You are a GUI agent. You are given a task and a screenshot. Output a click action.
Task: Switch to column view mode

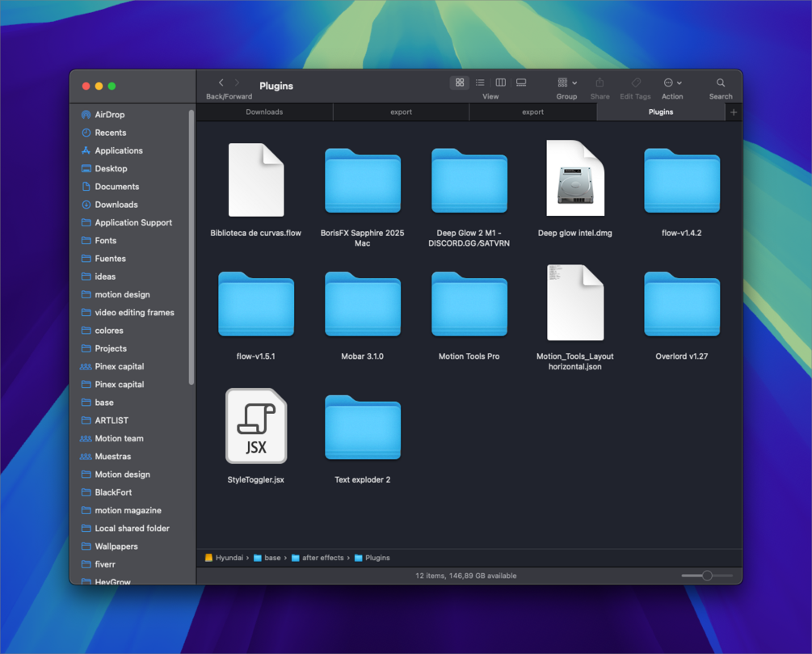(x=500, y=83)
